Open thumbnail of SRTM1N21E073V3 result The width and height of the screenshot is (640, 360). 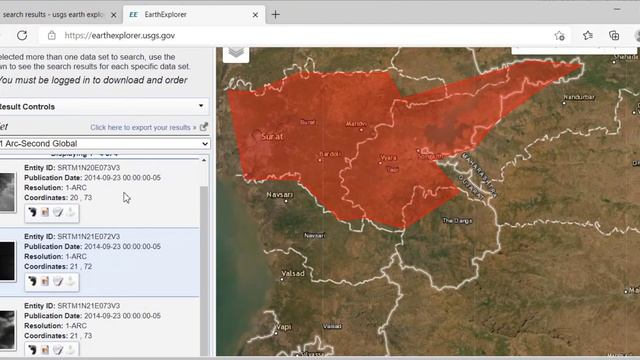[x=7, y=330]
